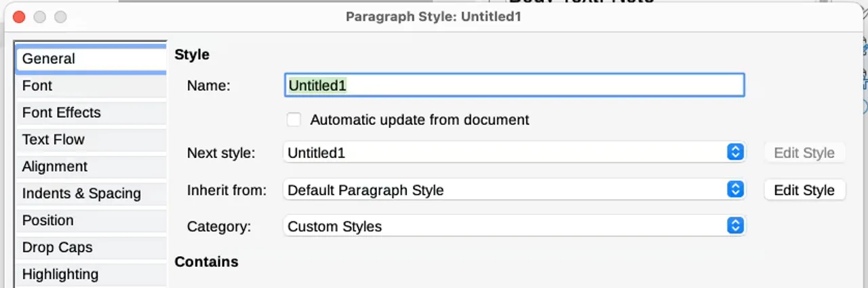
Task: Click the style Name input field
Action: click(x=514, y=85)
